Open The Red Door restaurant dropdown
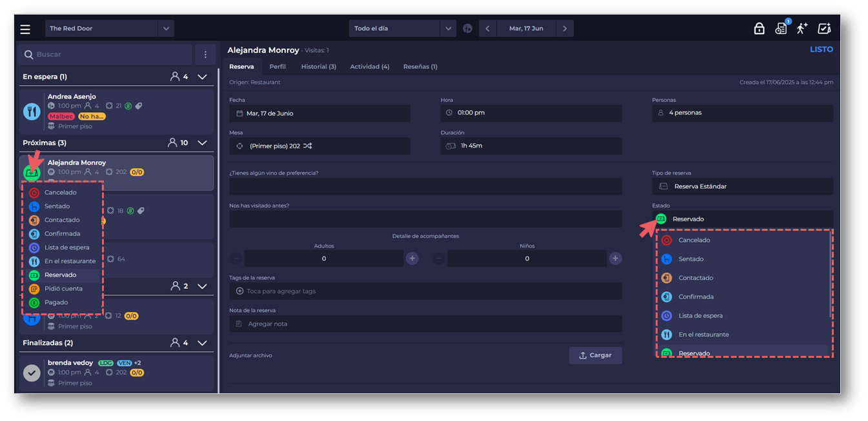The height and width of the screenshot is (421, 868). (x=110, y=28)
